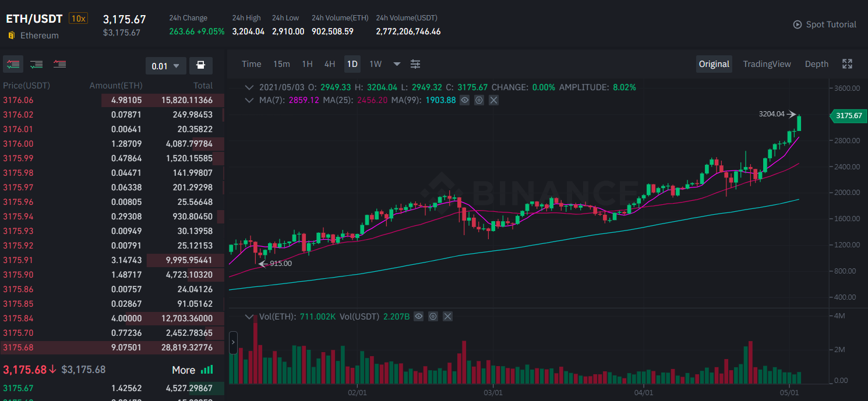Click the ask price 3176.02

pyautogui.click(x=18, y=115)
